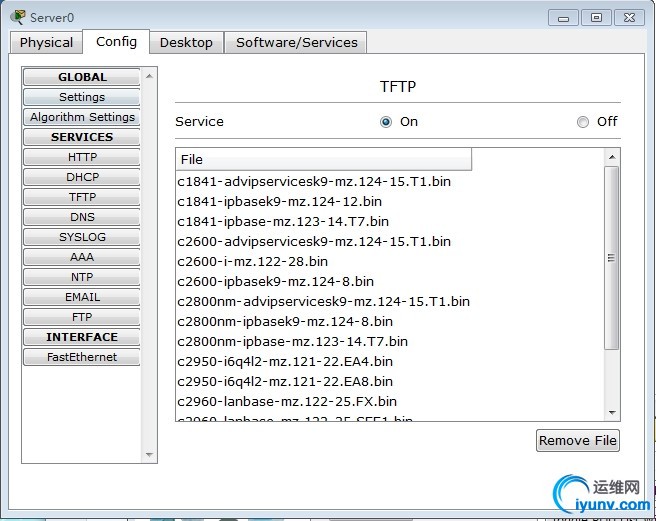Open the SYSLOG service configuration

pyautogui.click(x=82, y=237)
